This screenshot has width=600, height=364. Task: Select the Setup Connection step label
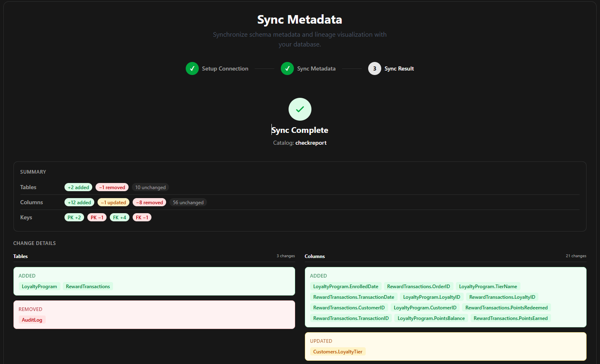[225, 68]
